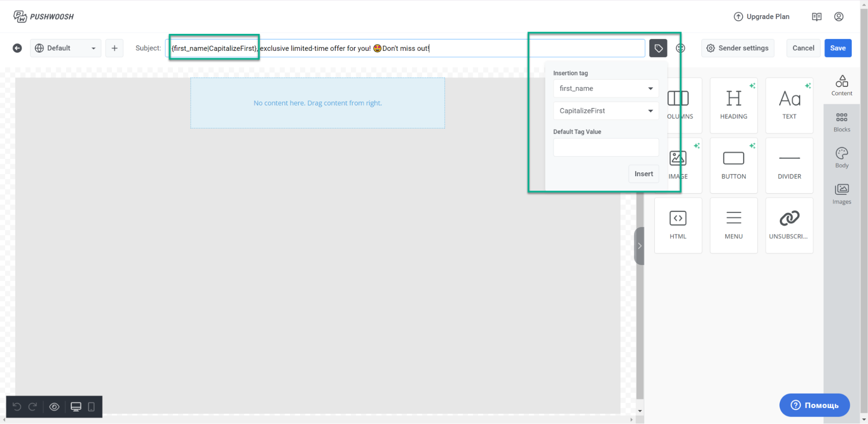Screen dimensions: 868x424
Task: Select the Heading content block
Action: coord(733,105)
